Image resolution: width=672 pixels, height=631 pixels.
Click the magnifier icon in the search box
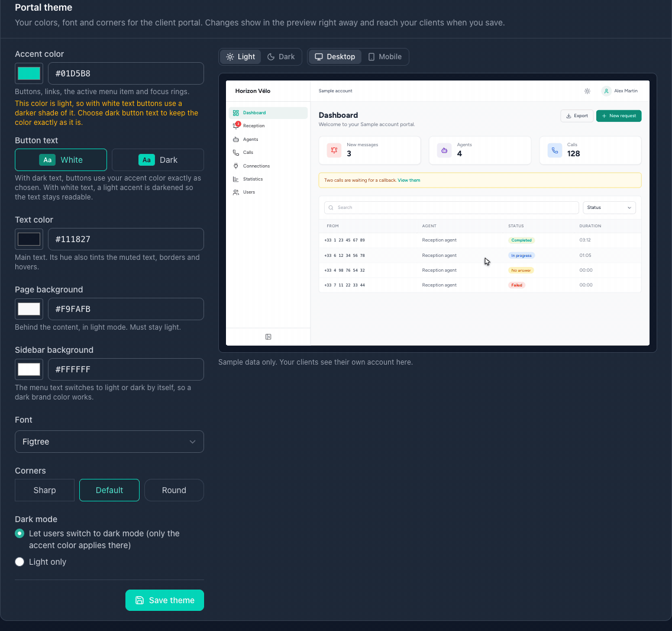click(x=331, y=208)
